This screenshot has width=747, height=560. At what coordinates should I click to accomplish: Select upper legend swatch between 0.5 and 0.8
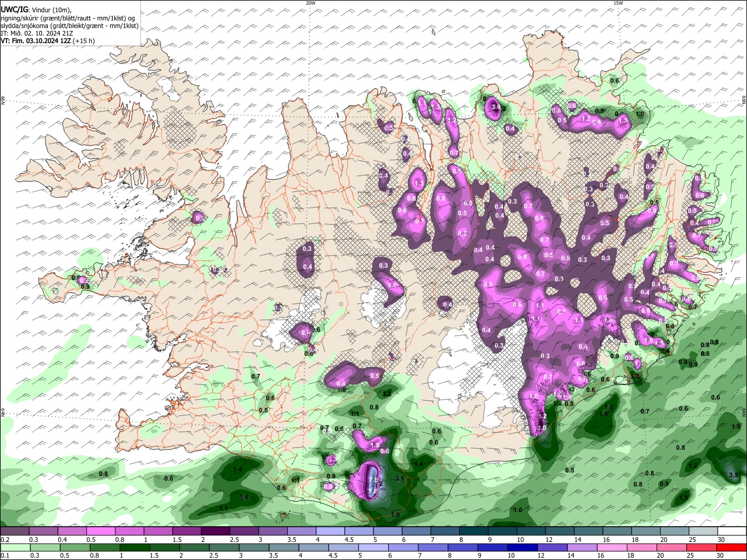(101, 531)
